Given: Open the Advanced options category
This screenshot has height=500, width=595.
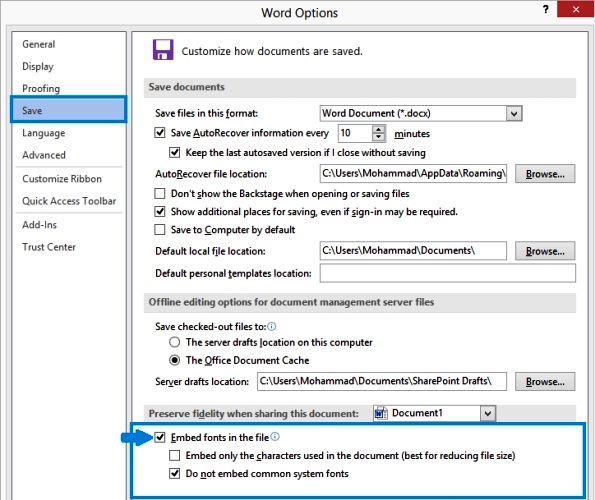Looking at the screenshot, I should [x=44, y=155].
